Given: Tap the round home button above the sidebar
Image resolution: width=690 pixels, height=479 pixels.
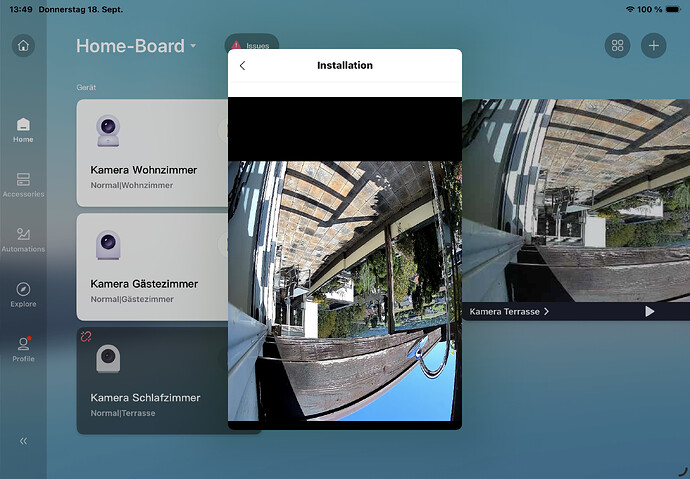Looking at the screenshot, I should pos(24,46).
